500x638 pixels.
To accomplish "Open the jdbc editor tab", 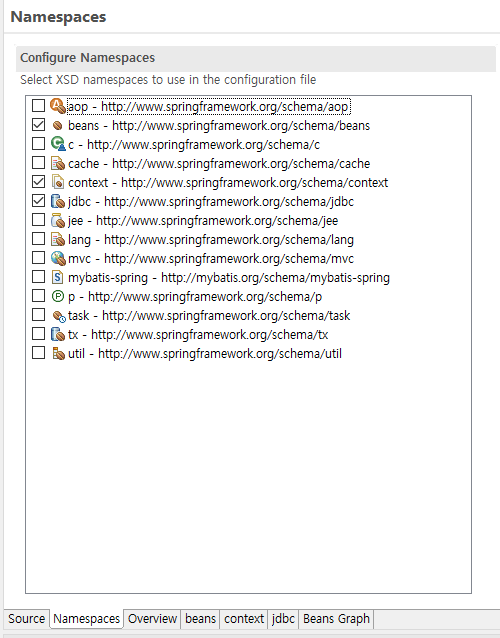I will point(283,618).
